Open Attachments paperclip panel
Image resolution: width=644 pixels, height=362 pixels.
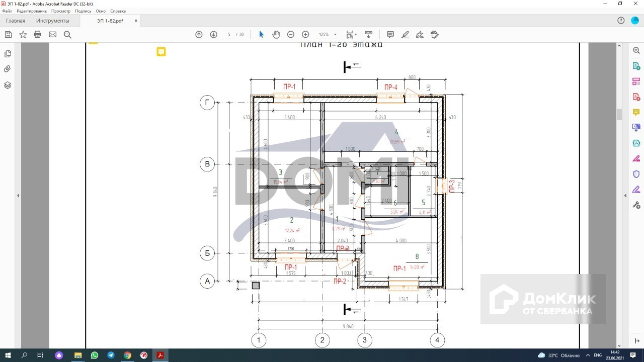tap(8, 69)
